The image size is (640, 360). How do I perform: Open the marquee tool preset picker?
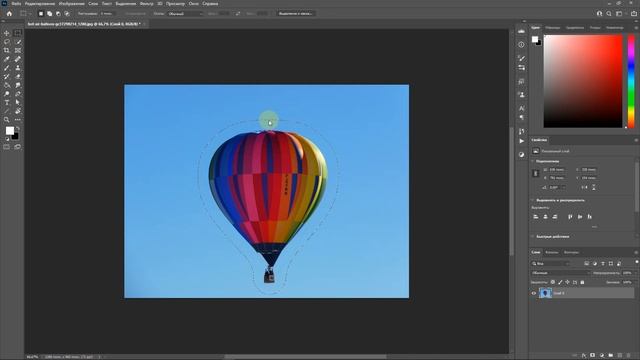(25, 13)
